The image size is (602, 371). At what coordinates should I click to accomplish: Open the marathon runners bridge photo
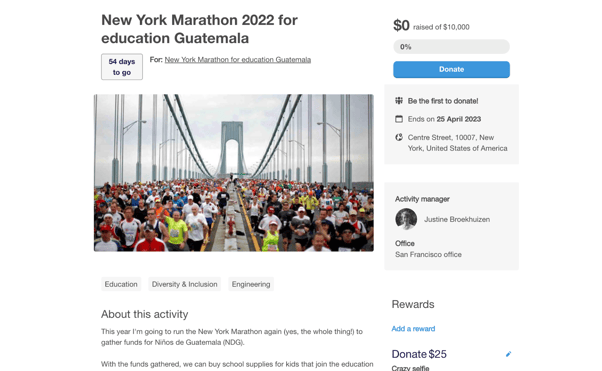pyautogui.click(x=233, y=173)
